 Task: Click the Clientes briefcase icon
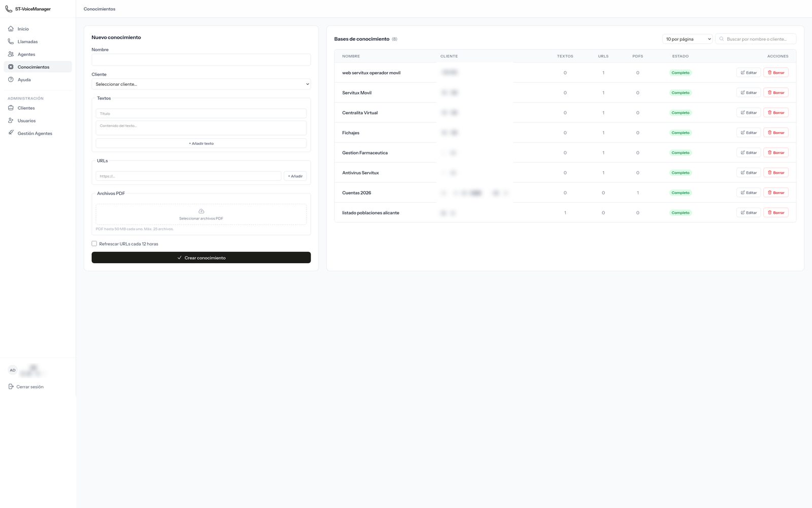pos(11,108)
